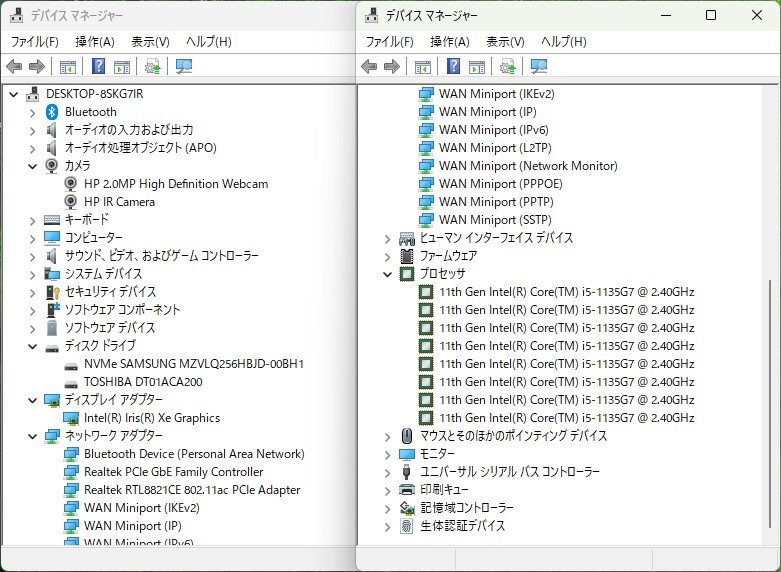The width and height of the screenshot is (781, 572).
Task: Open the 表示(V) menu in the right window
Action: (505, 42)
